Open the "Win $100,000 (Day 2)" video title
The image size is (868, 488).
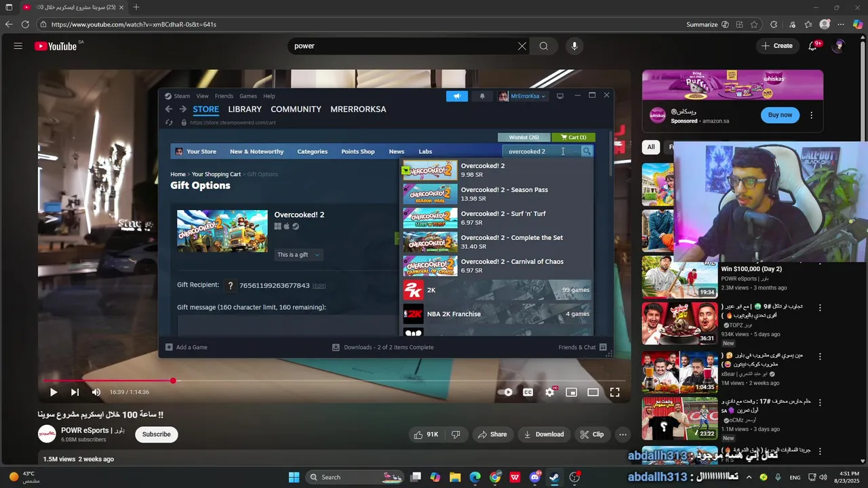click(x=751, y=269)
